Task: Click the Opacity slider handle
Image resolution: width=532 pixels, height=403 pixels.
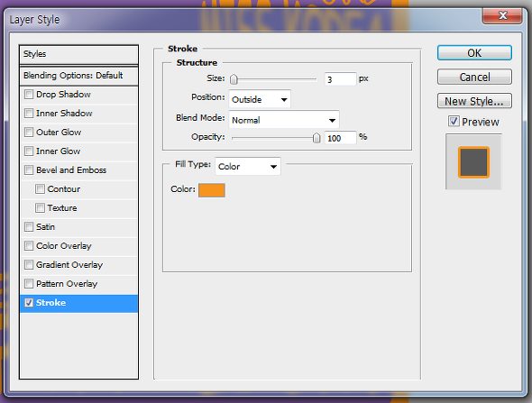Action: 316,138
